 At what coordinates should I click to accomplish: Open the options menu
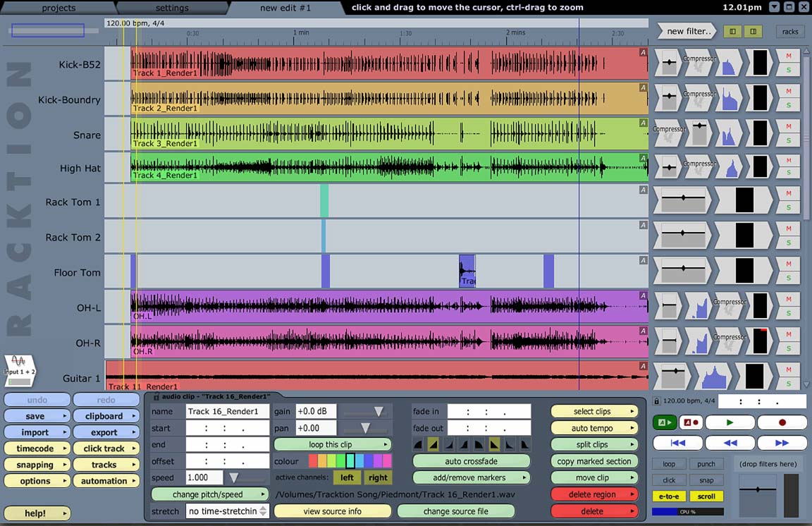[37, 481]
